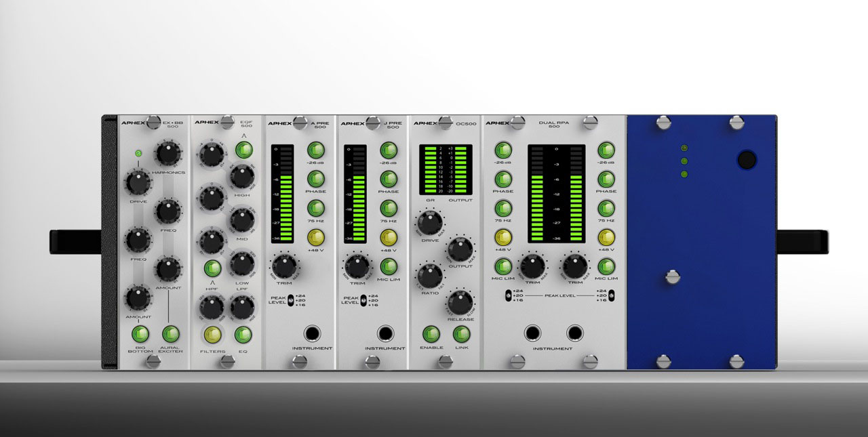The image size is (868, 437).
Task: Toggle ENABLE button on OC500
Action: 431,333
